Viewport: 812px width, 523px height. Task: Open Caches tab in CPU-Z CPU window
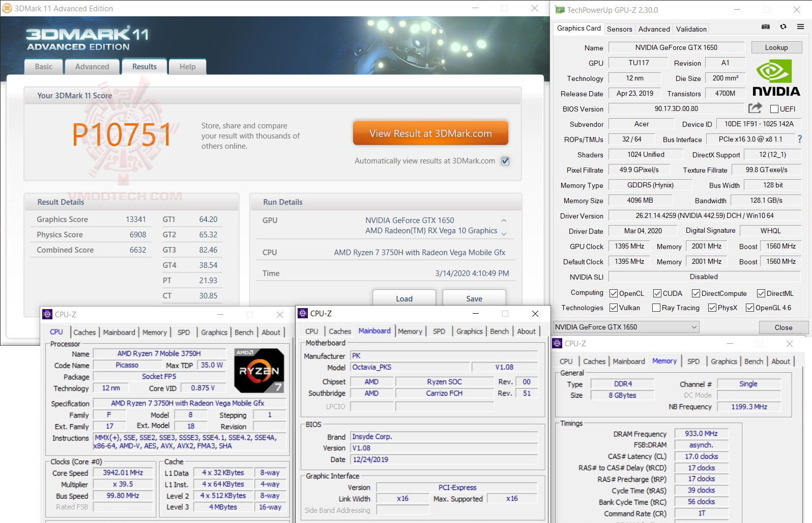tap(84, 333)
